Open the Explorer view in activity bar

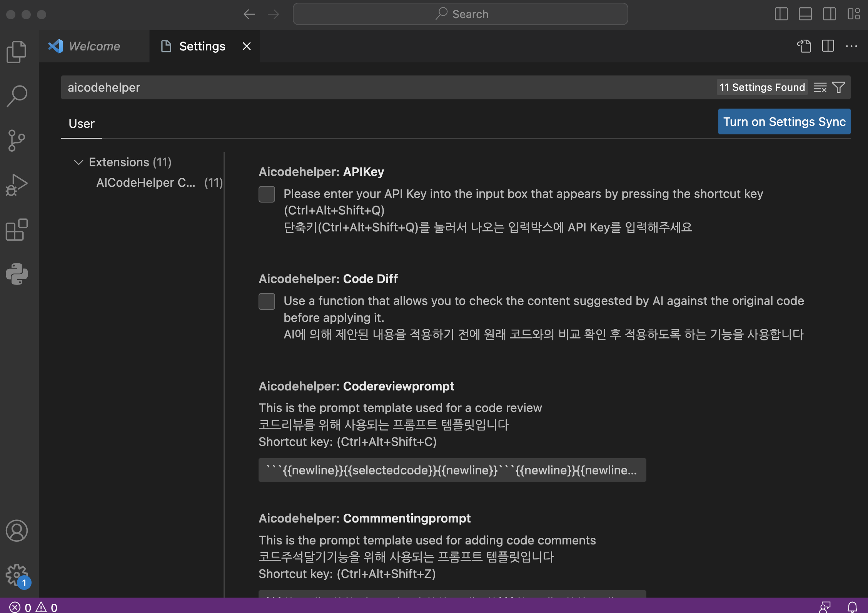pyautogui.click(x=17, y=52)
